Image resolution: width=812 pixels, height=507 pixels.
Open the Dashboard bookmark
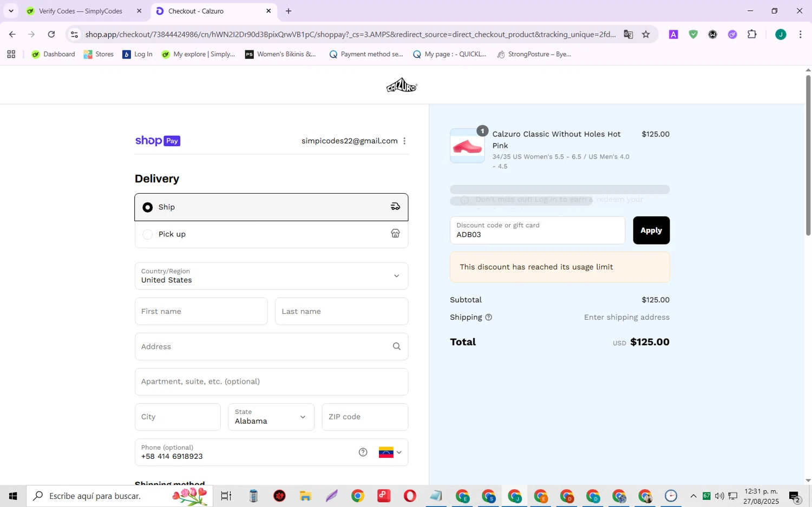[x=53, y=54]
